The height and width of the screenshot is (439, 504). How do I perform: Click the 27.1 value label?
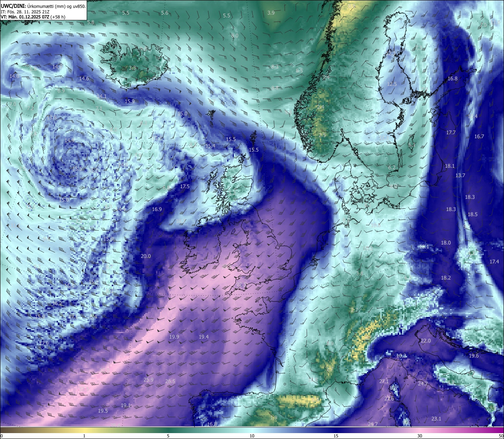[x=384, y=382]
